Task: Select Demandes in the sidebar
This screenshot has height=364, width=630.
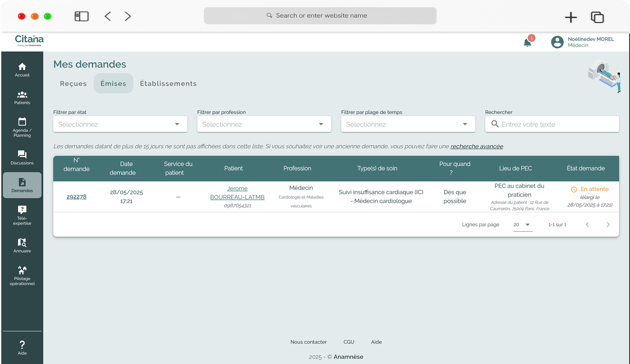Action: (x=22, y=185)
